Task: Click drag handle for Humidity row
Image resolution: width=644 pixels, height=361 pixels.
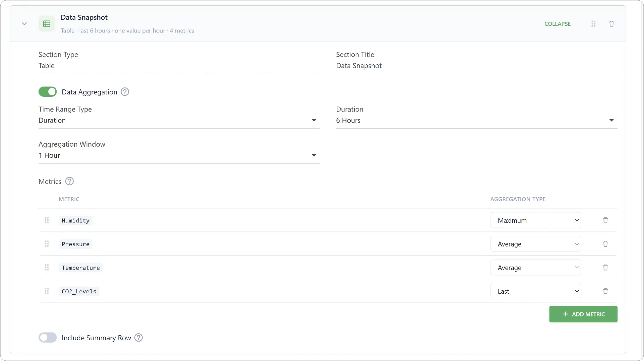Action: point(47,220)
